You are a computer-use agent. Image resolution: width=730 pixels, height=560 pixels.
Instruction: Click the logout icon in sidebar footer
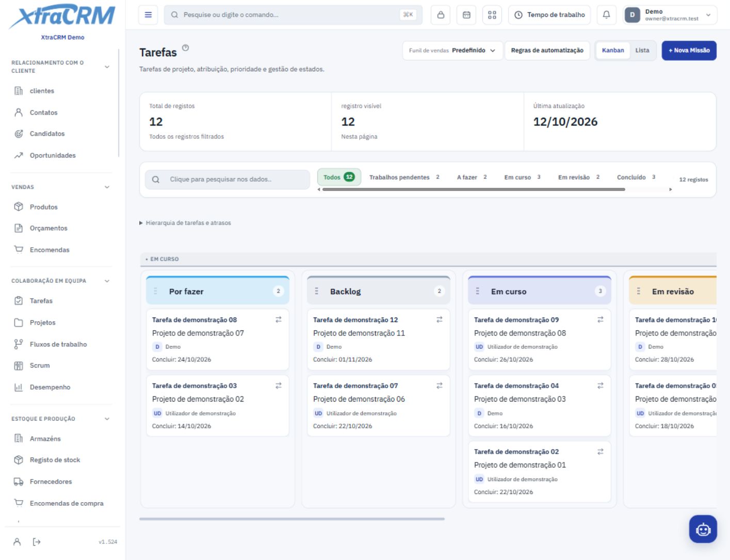click(37, 542)
